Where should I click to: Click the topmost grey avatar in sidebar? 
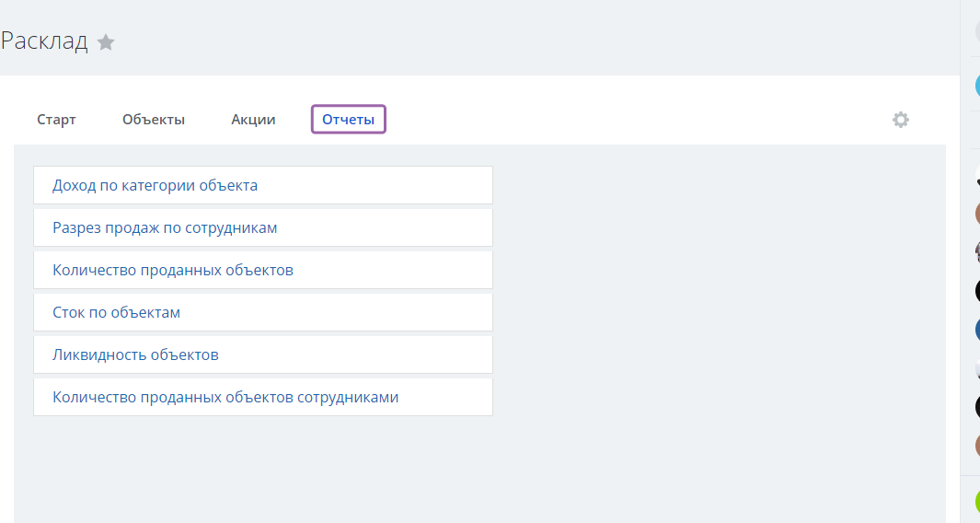click(977, 30)
